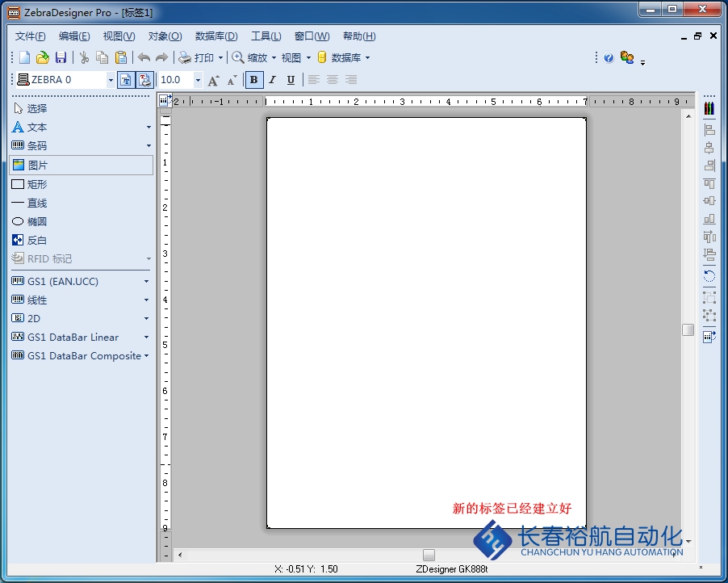Cut selection with scissors icon
Viewport: 728px width, 583px height.
pos(84,57)
